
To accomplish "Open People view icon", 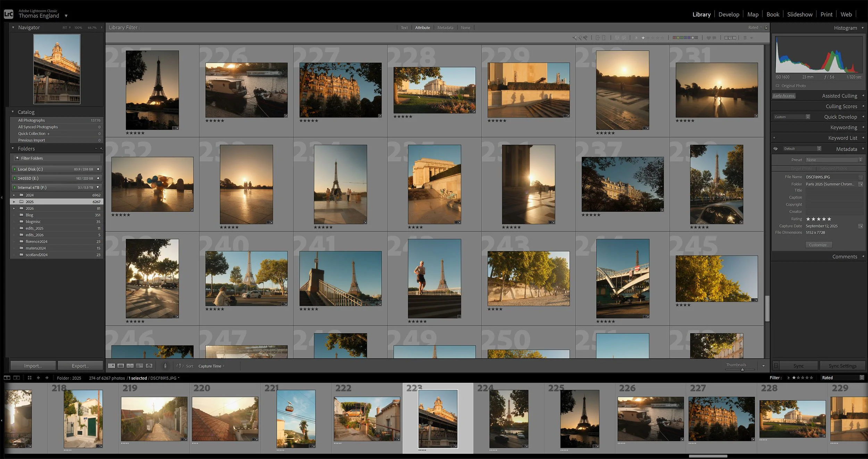I will pyautogui.click(x=149, y=366).
